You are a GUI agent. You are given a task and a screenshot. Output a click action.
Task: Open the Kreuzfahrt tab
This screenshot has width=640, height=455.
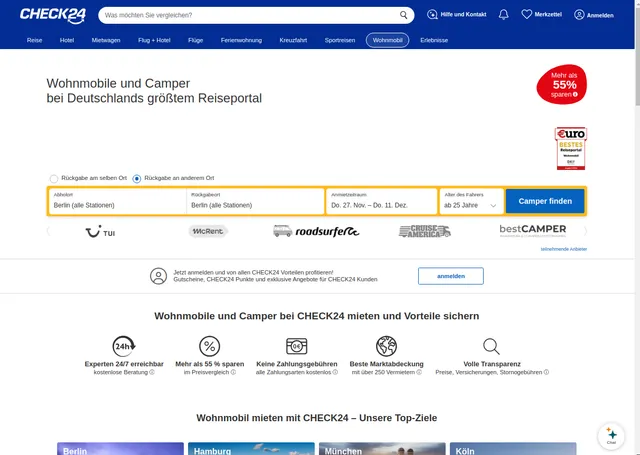pos(293,40)
